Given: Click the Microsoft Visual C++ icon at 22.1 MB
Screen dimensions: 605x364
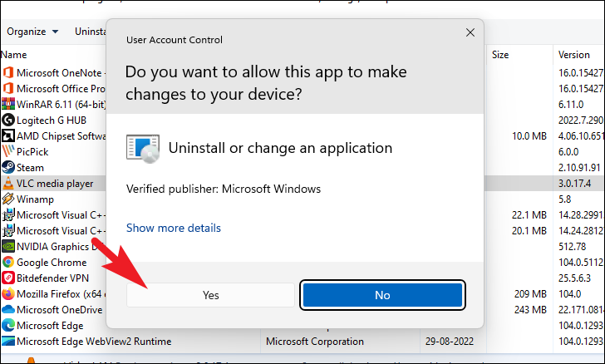Looking at the screenshot, I should tap(8, 215).
